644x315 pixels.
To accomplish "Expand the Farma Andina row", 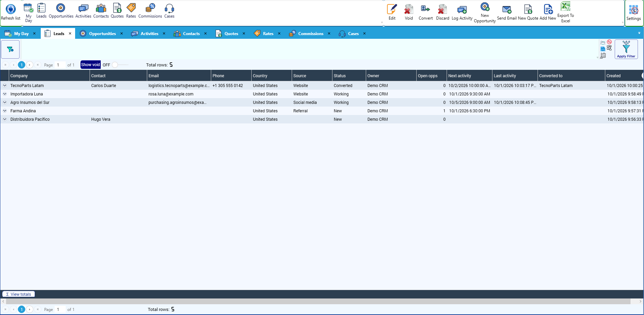I will point(5,111).
